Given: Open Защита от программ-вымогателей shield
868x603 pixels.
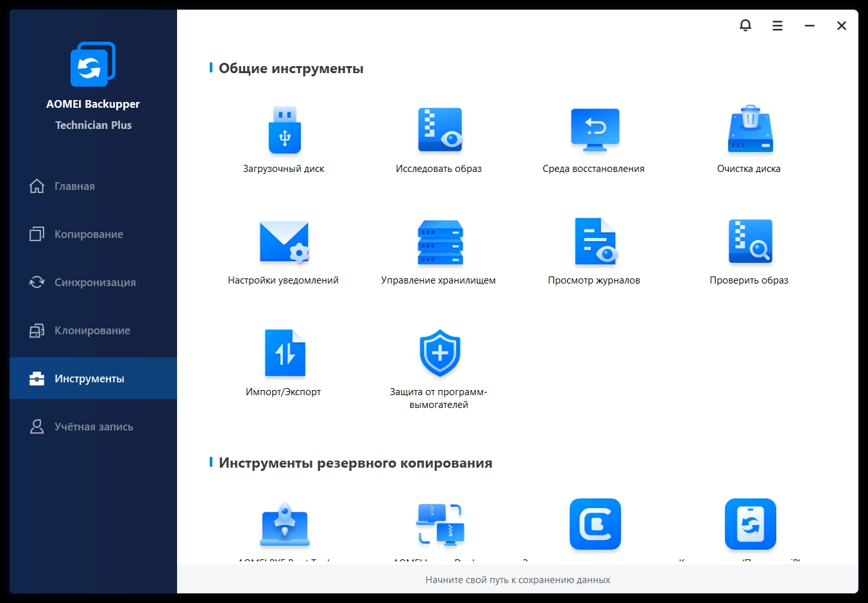Looking at the screenshot, I should click(x=440, y=353).
